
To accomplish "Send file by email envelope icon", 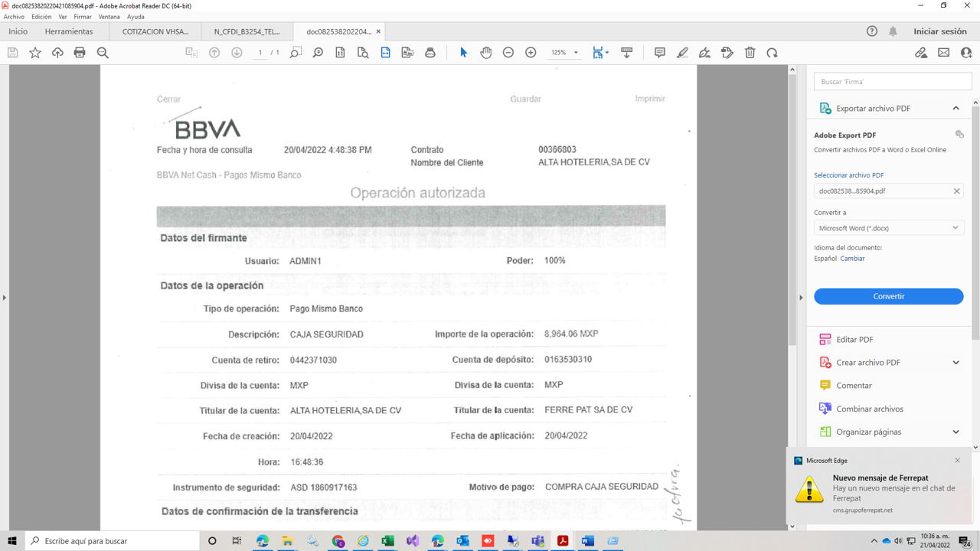I will tap(944, 53).
